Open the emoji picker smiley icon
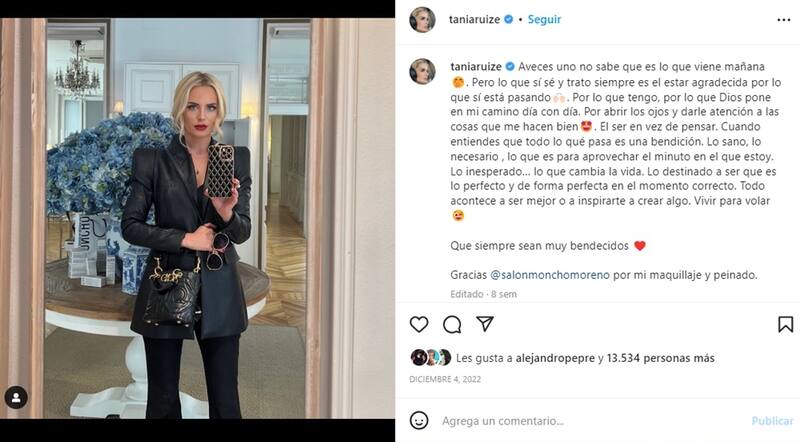Viewport: 800px width, 442px height. (419, 421)
